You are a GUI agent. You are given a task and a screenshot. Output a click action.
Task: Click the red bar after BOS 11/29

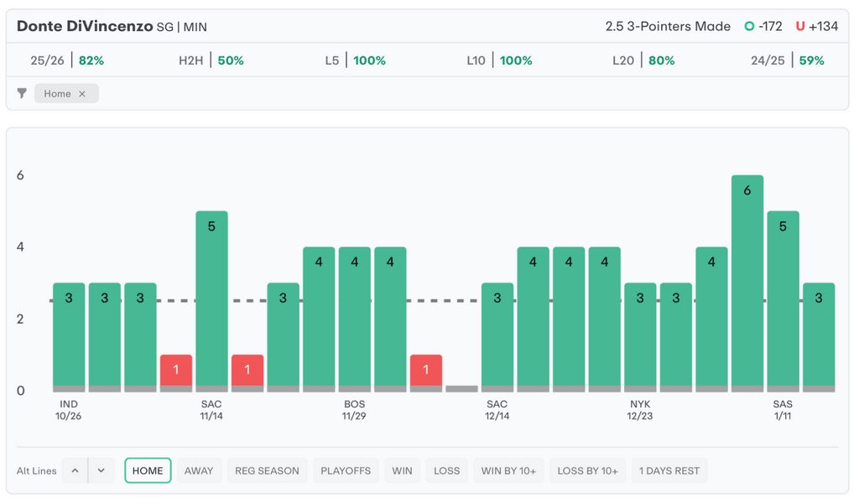(426, 372)
